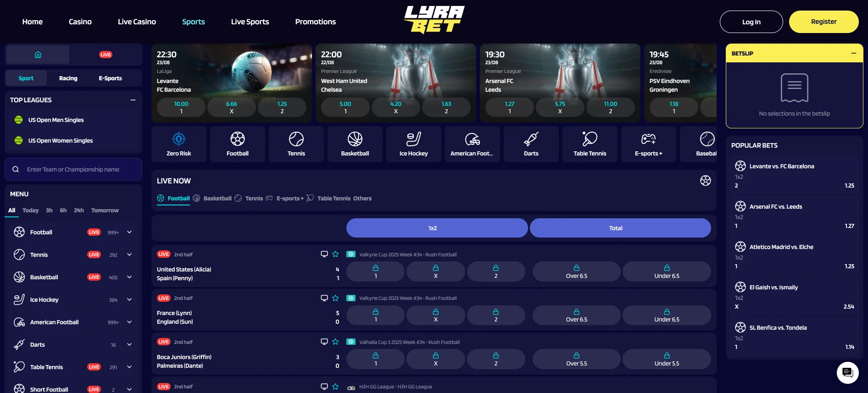Click the team or championship search field
868x393 pixels.
coord(73,169)
